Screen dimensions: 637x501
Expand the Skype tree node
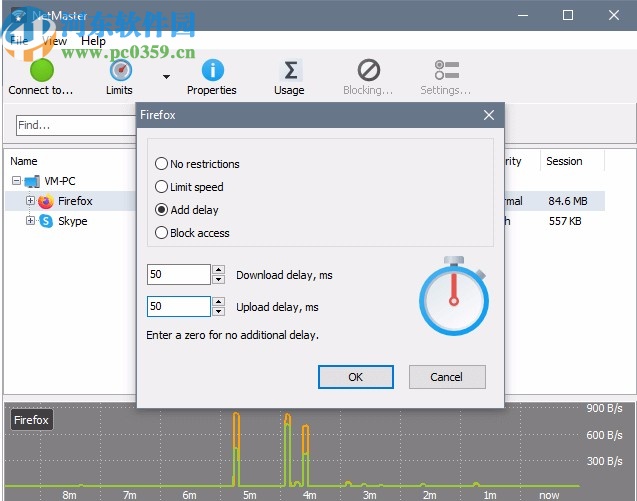click(x=30, y=221)
